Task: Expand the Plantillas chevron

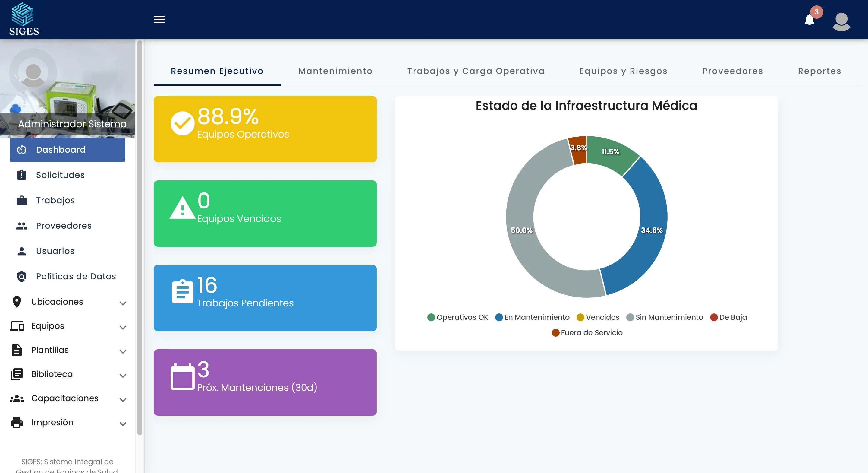Action: (x=123, y=351)
